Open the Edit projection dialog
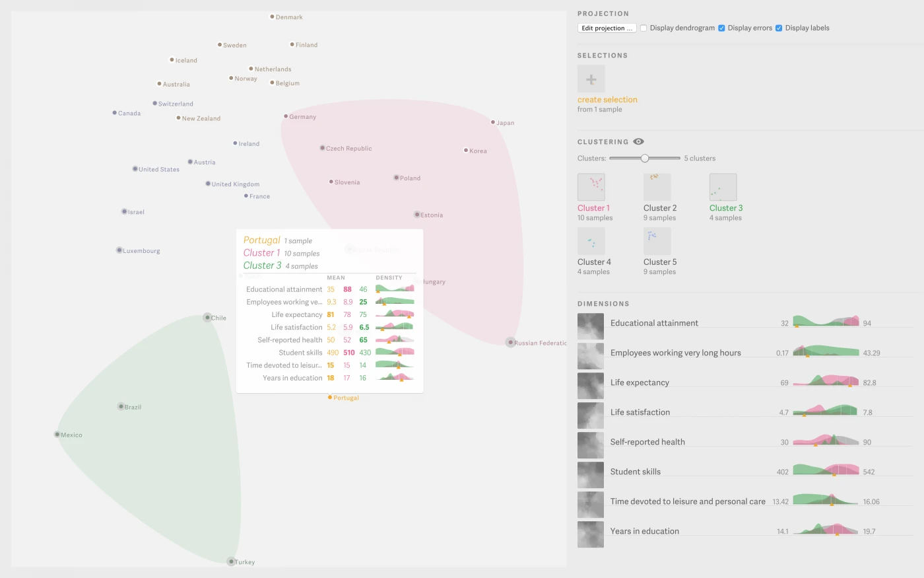 point(606,28)
